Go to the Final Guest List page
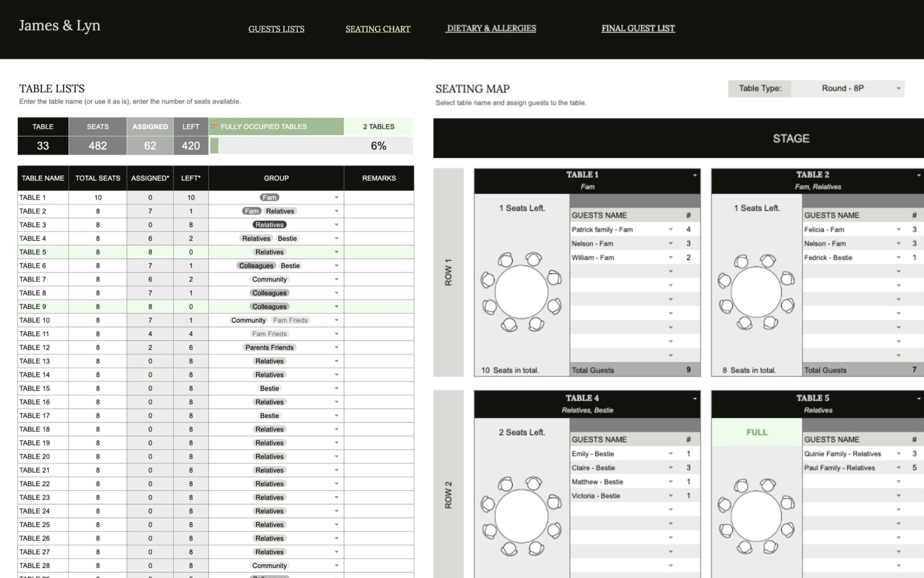Viewport: 924px width, 578px height. 638,28
